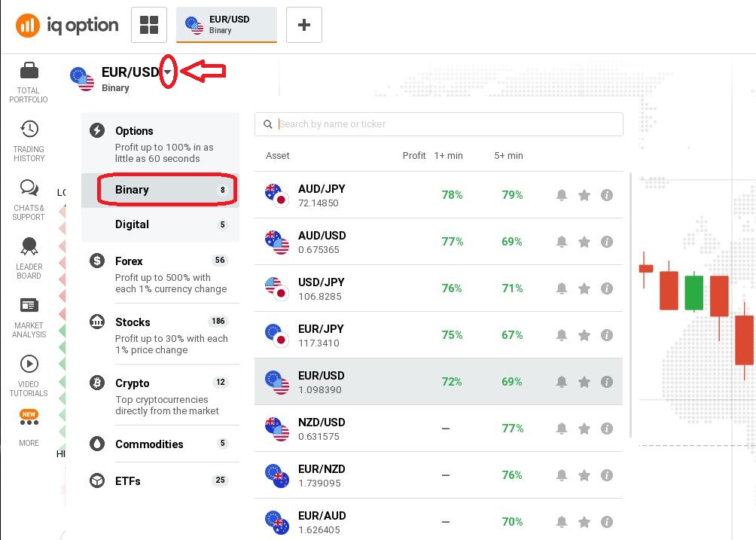
Task: Choose the EUR/AUD asset row
Action: 439,520
